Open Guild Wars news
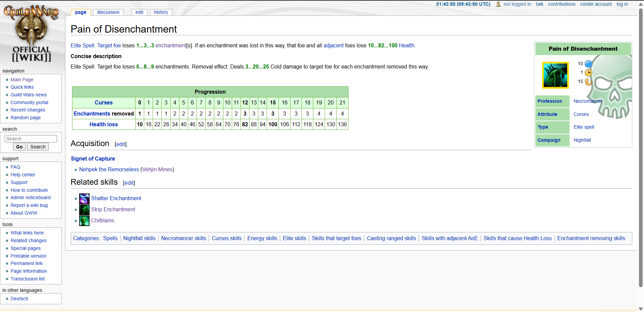 29,95
